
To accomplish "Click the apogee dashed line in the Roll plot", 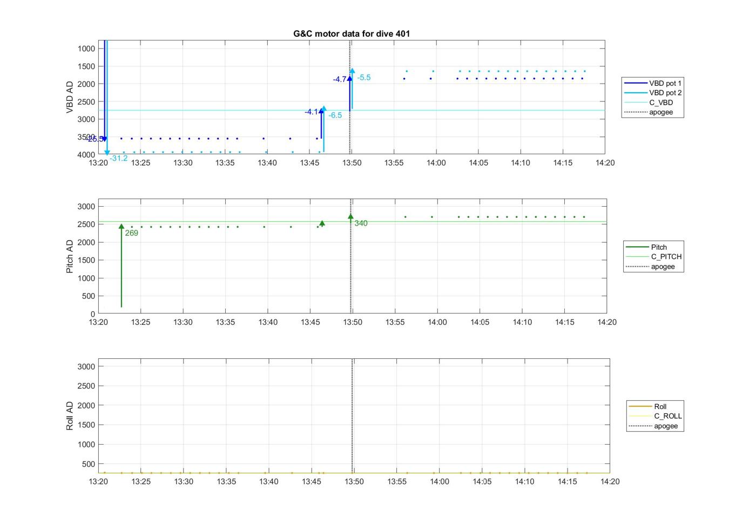I will click(x=352, y=415).
